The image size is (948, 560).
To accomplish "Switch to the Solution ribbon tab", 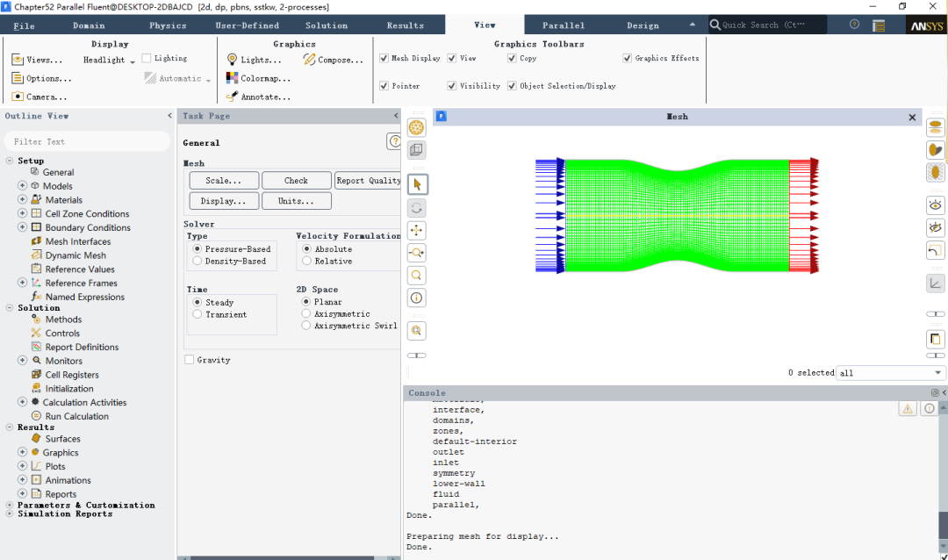I will pyautogui.click(x=327, y=25).
